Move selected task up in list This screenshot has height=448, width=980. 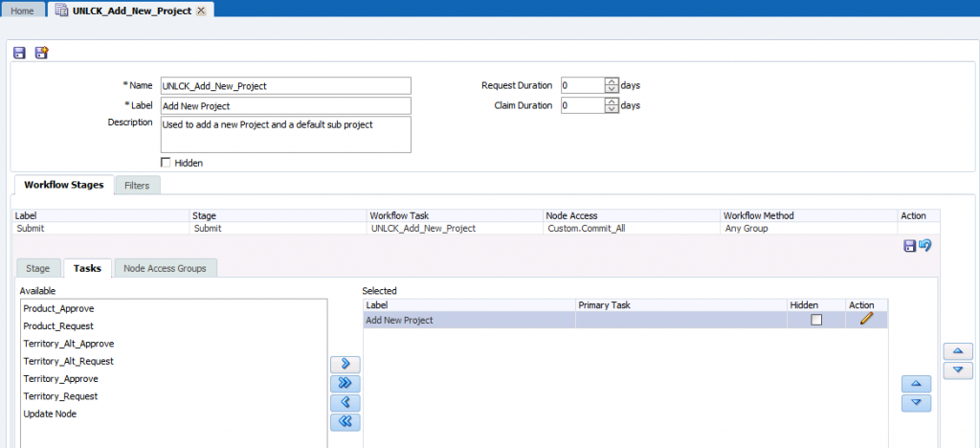pyautogui.click(x=916, y=383)
